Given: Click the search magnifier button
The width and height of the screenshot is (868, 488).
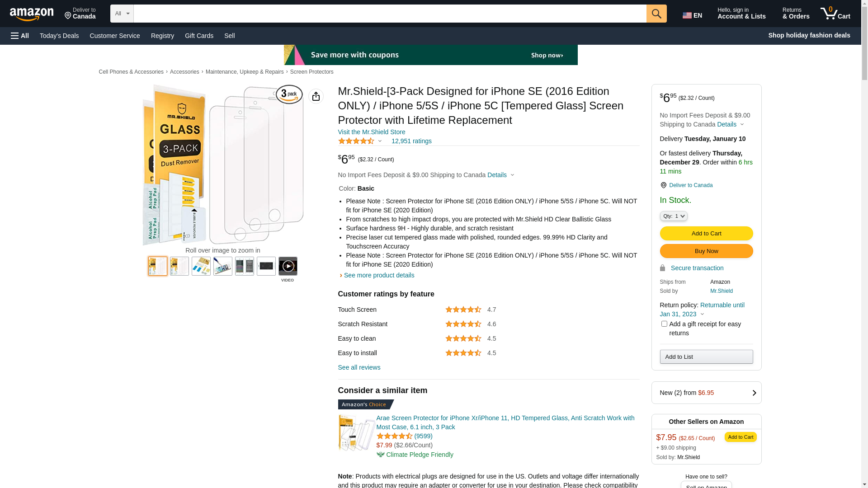Looking at the screenshot, I should coord(656,14).
